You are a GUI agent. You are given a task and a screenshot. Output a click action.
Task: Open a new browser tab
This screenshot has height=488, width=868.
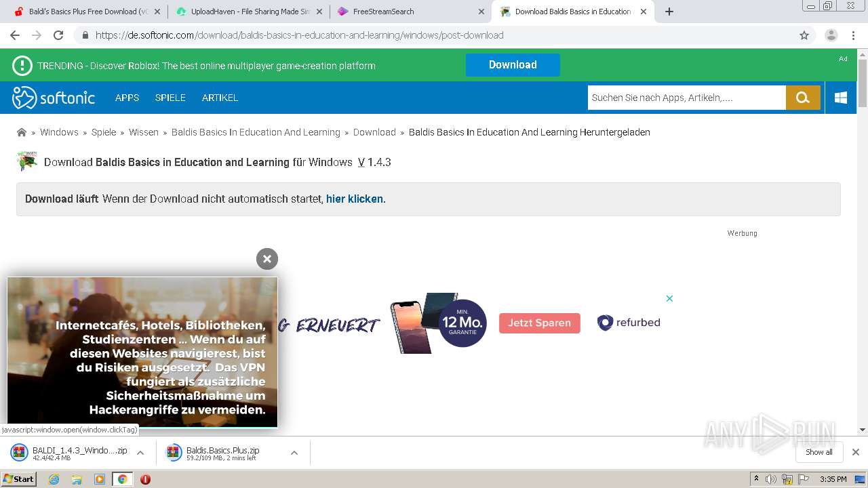click(x=669, y=12)
